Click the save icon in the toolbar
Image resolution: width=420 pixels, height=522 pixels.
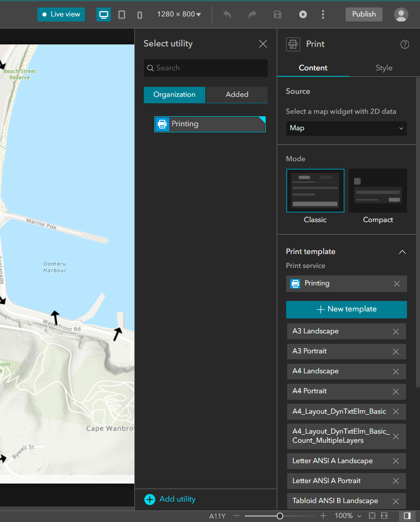pyautogui.click(x=277, y=14)
